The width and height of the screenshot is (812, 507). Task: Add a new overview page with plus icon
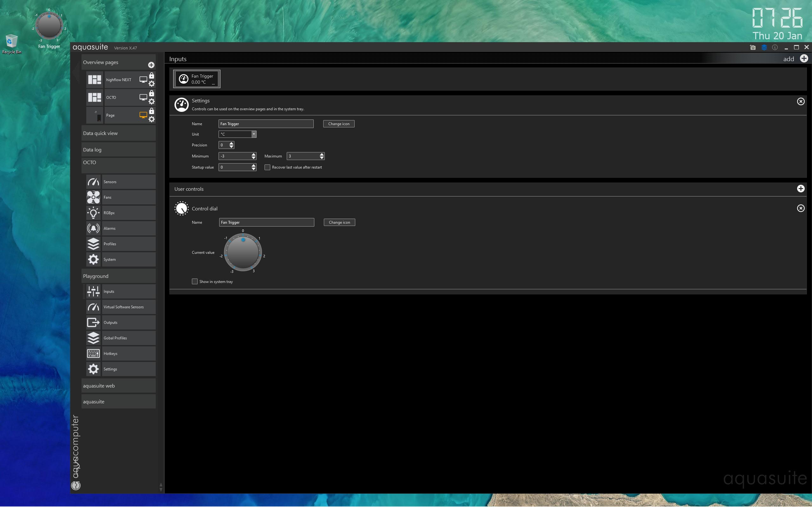click(x=151, y=65)
